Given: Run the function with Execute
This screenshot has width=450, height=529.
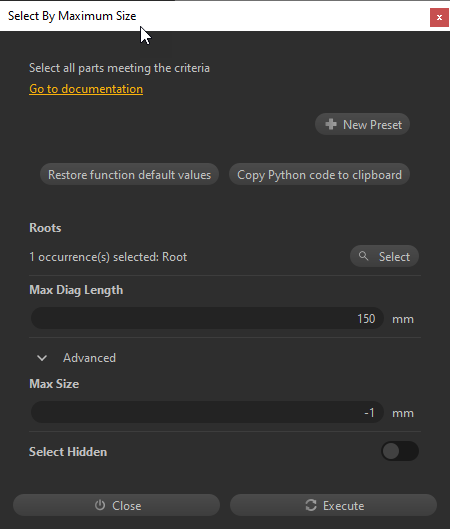Looking at the screenshot, I should tap(333, 505).
